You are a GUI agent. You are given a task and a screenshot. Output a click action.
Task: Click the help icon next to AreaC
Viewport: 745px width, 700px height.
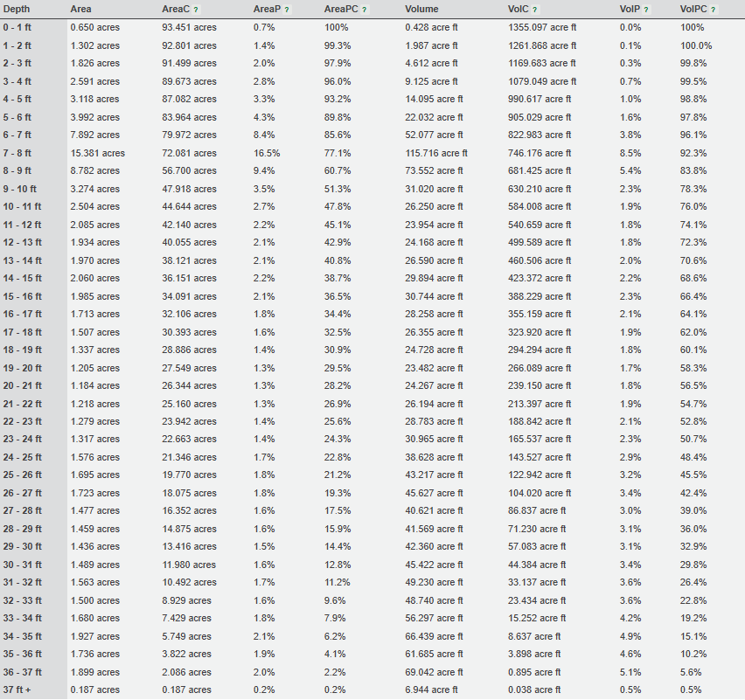(196, 10)
